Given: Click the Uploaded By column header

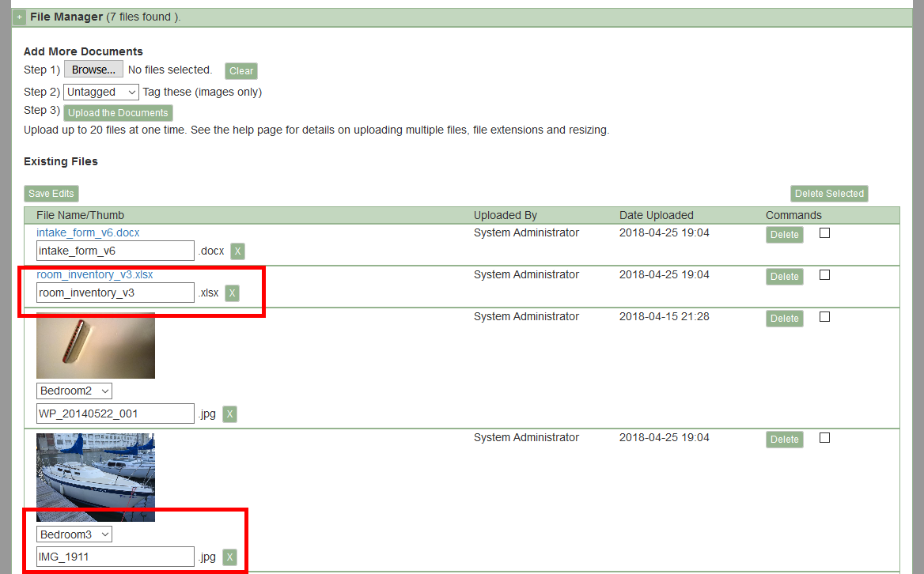Looking at the screenshot, I should coord(505,216).
